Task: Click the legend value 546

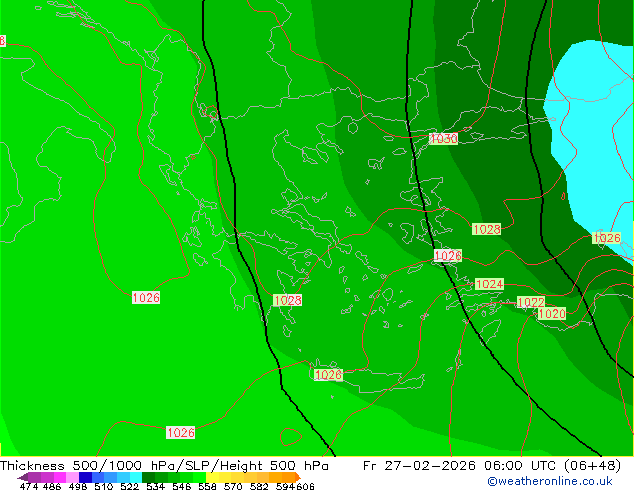Action: (182, 486)
